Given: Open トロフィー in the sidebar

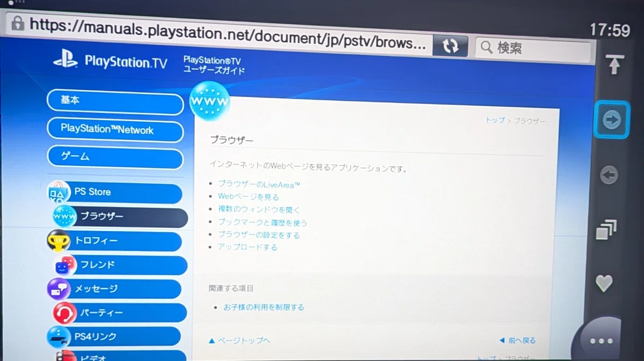Looking at the screenshot, I should [x=115, y=241].
